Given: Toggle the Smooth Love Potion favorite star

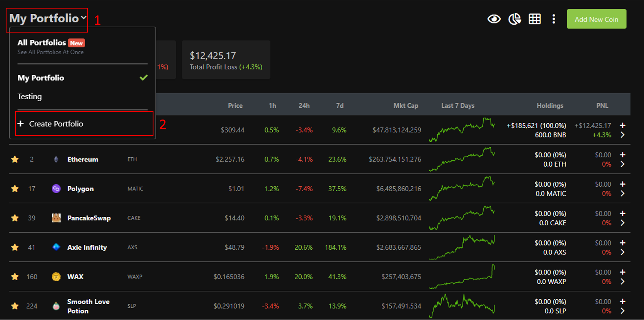Looking at the screenshot, I should pos(15,306).
